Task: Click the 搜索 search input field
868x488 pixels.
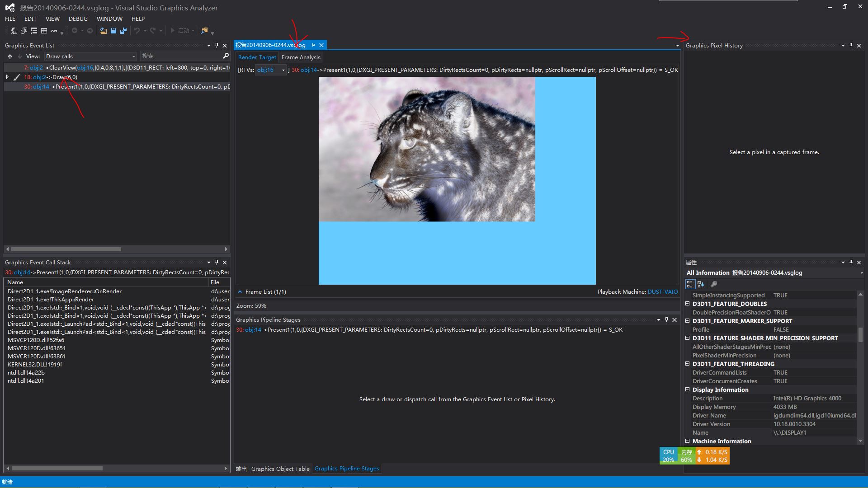Action: click(181, 56)
